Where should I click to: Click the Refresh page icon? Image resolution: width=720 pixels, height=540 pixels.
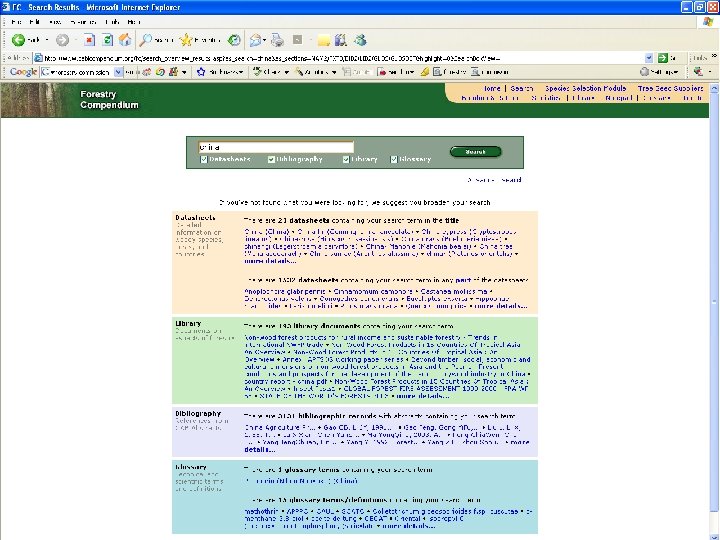pyautogui.click(x=107, y=40)
